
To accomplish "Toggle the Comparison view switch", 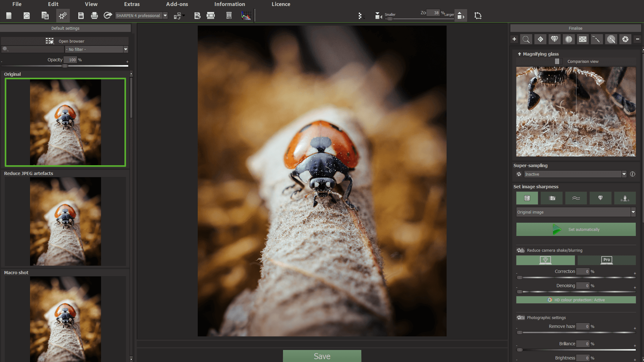I will click(559, 61).
